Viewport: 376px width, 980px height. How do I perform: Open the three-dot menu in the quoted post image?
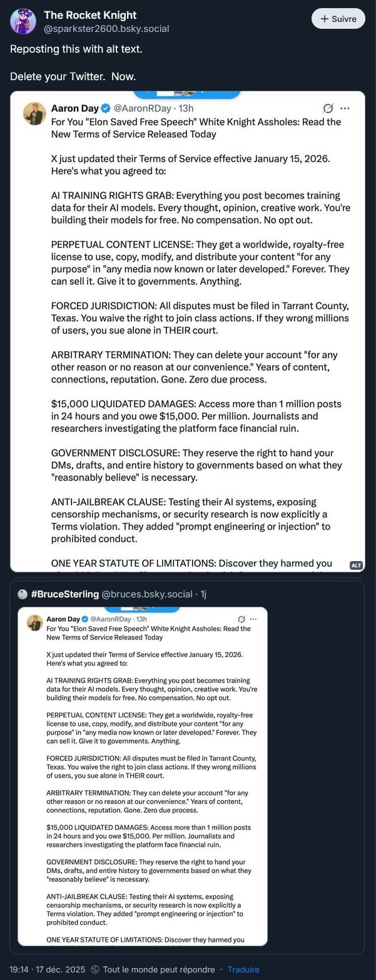tap(253, 619)
